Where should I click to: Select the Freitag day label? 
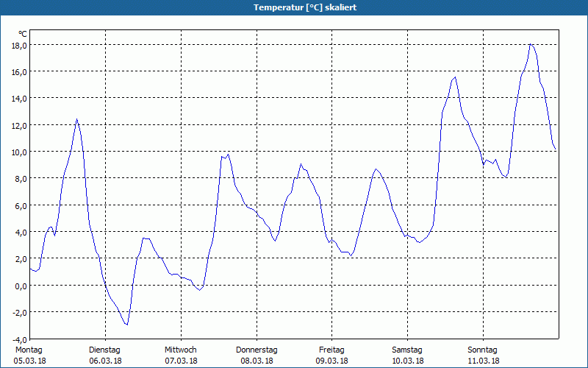point(331,350)
